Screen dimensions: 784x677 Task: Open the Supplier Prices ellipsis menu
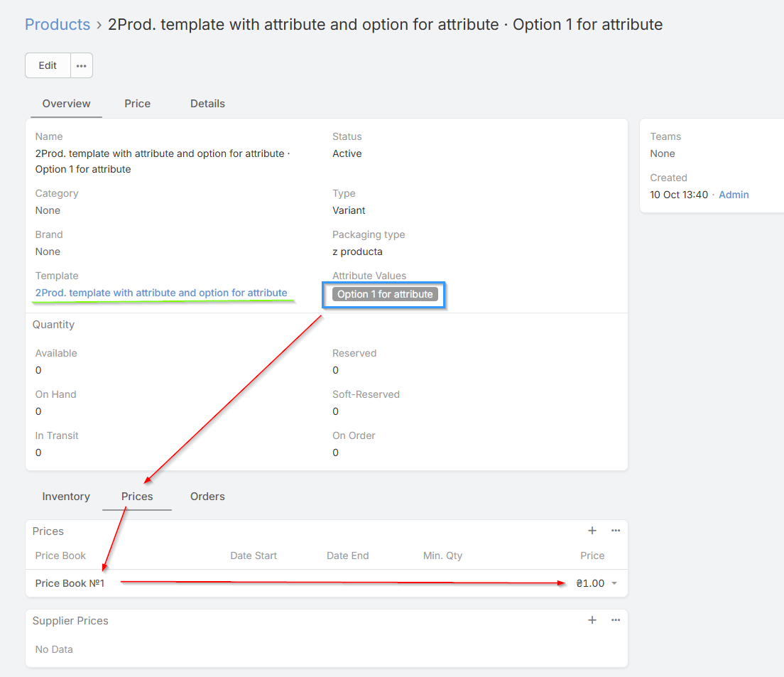point(616,620)
